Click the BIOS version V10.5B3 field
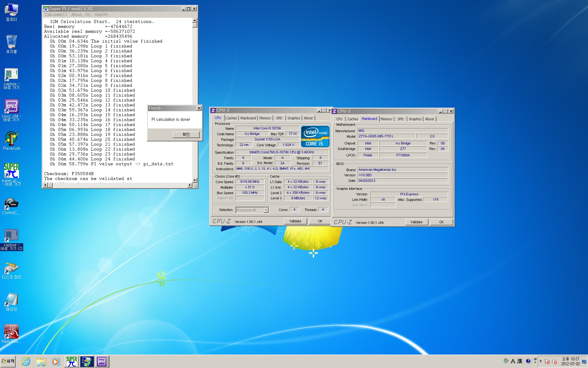The image size is (588, 368). click(x=403, y=175)
